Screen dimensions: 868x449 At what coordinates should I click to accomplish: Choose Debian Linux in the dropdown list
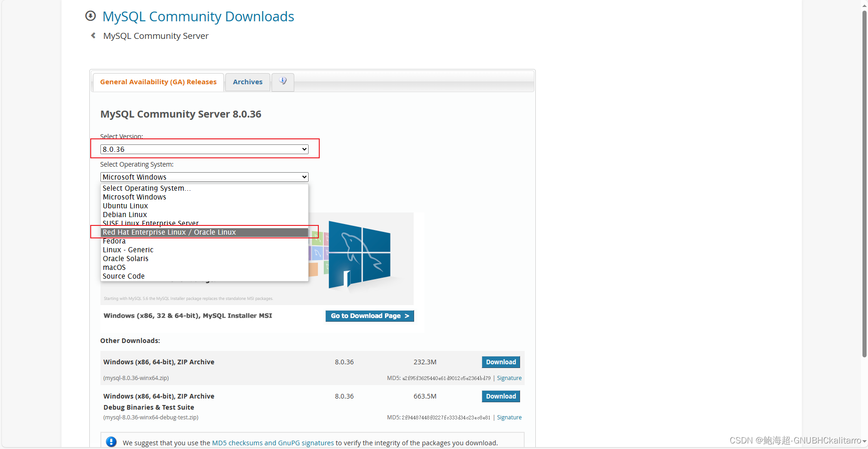204,215
